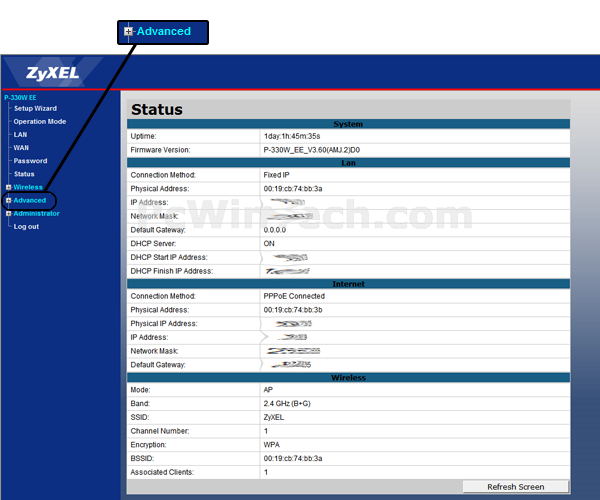Click the PPPoE Connected value
Viewport: 600px width, 500px height.
click(x=294, y=296)
